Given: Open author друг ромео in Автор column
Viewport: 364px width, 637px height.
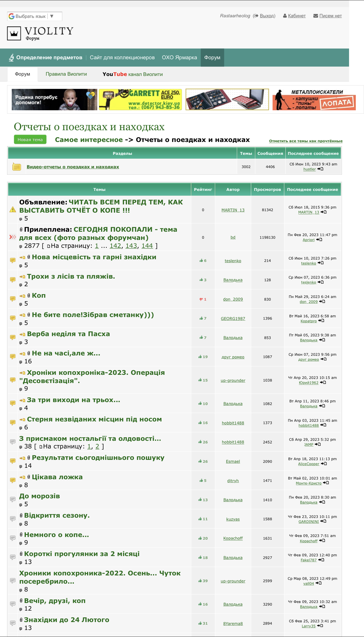Looking at the screenshot, I should [x=233, y=357].
